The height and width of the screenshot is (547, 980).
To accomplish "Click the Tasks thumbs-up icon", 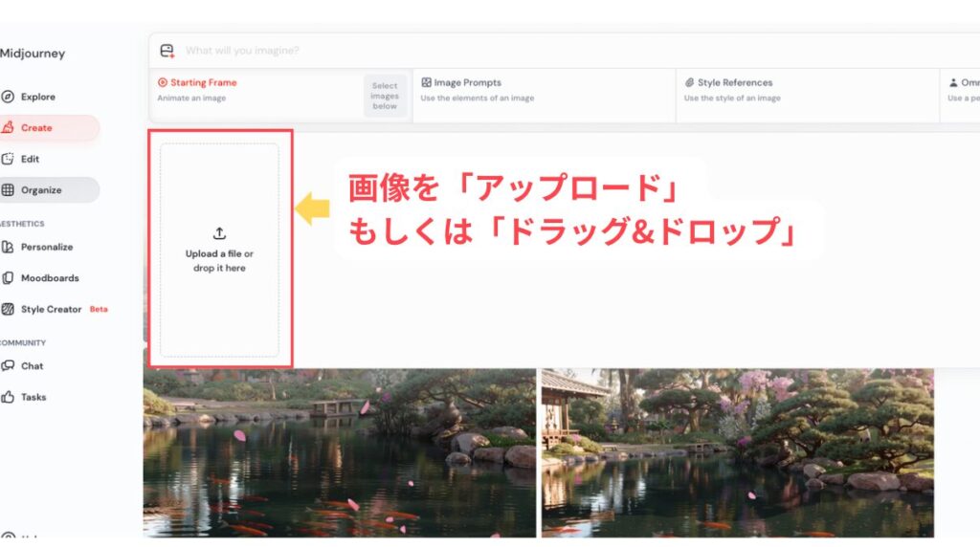I will (x=8, y=397).
